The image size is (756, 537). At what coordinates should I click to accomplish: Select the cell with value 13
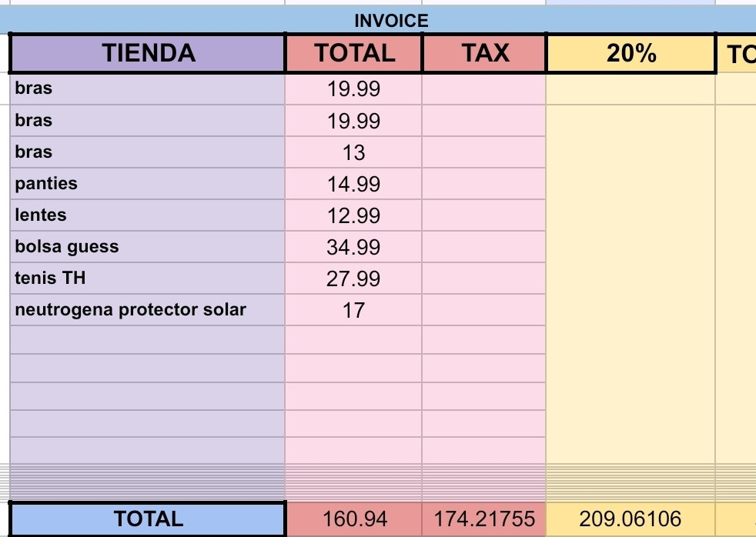tap(353, 152)
